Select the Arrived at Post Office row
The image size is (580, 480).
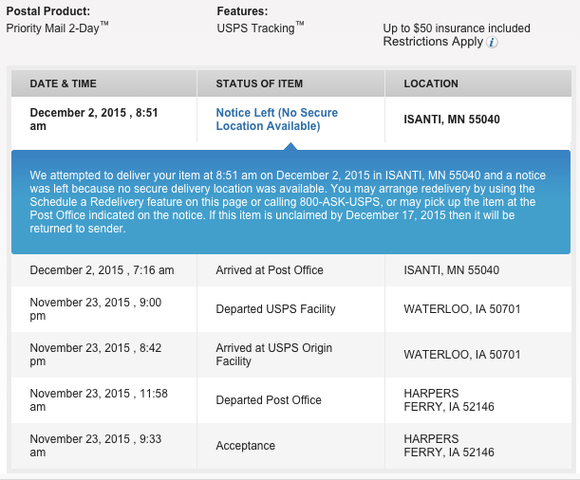pyautogui.click(x=291, y=270)
